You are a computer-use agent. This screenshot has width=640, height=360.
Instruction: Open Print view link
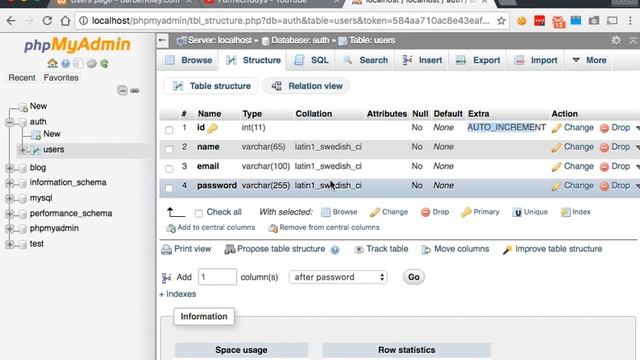coord(186,249)
